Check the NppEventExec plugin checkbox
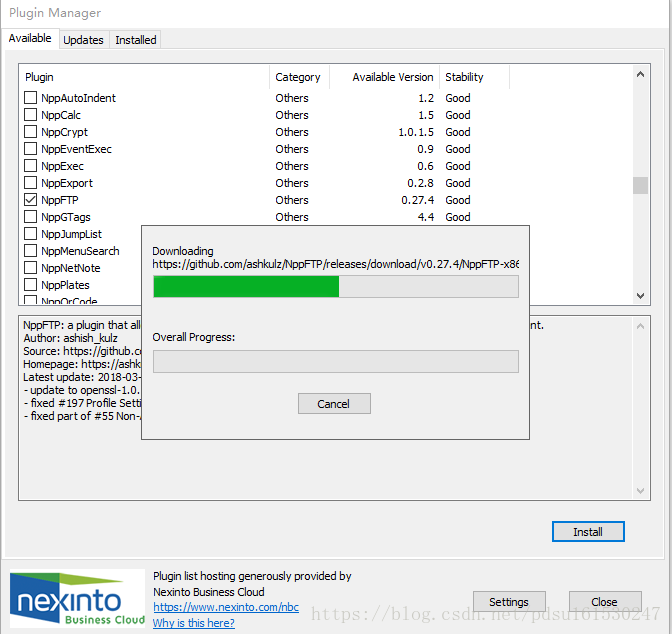The image size is (672, 634). (x=30, y=149)
